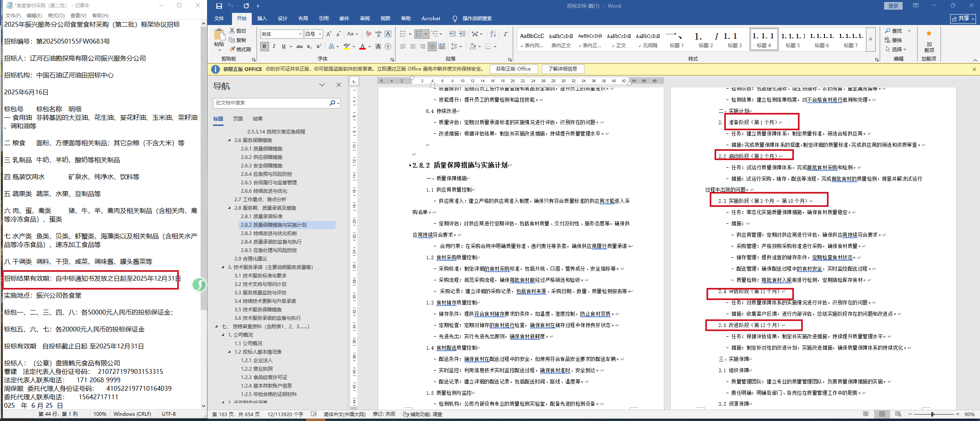The height and width of the screenshot is (421, 980).
Task: Apply strikethrough with the abc icon
Action: (299, 47)
